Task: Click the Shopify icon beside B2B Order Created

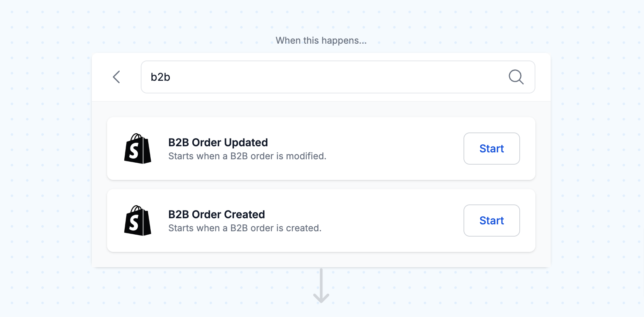Action: pos(138,221)
